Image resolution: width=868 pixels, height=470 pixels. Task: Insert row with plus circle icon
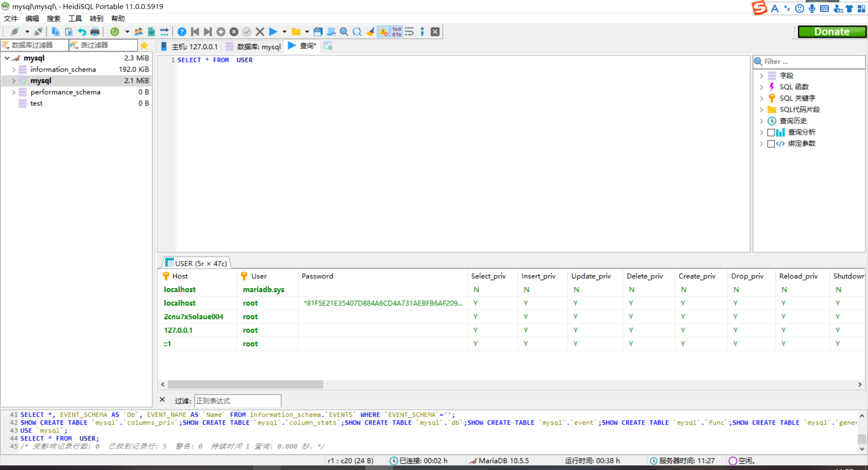[x=221, y=32]
